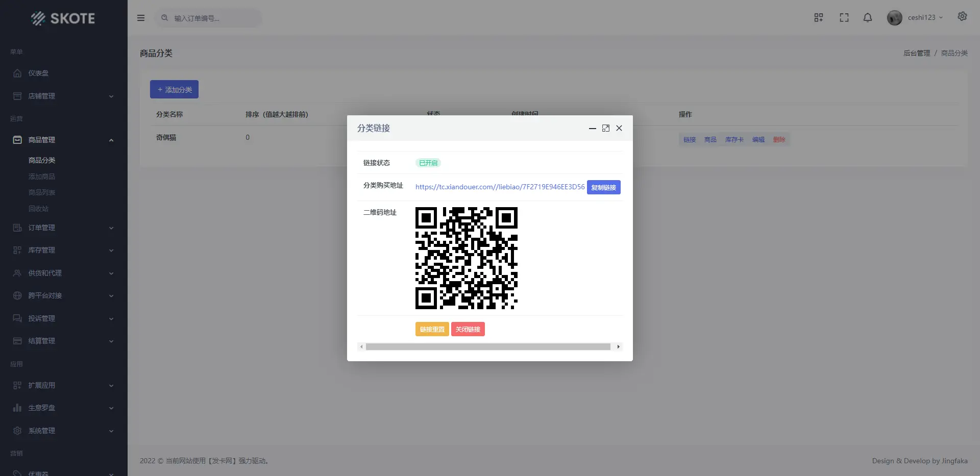Click the 分类名称 column header

[x=169, y=114]
